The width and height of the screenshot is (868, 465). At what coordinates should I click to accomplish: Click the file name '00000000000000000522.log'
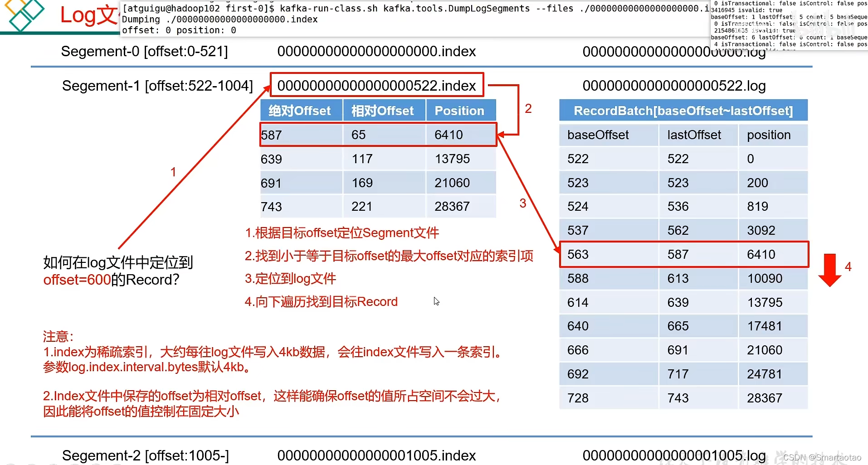click(674, 86)
